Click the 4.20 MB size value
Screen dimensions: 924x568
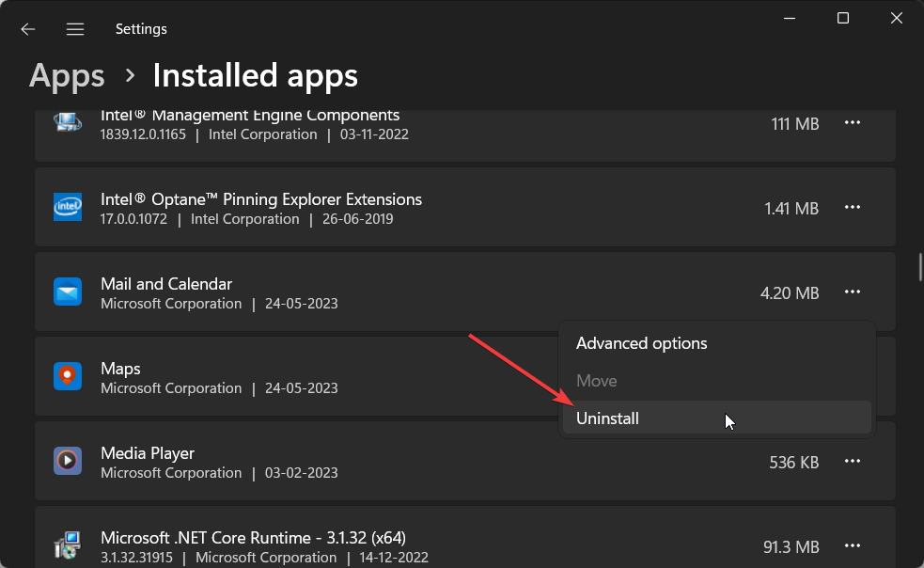790,293
